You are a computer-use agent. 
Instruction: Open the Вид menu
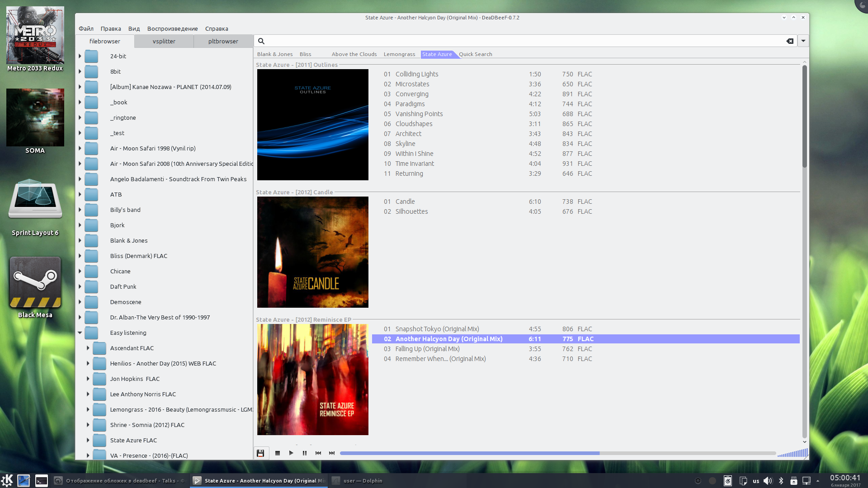click(134, 28)
